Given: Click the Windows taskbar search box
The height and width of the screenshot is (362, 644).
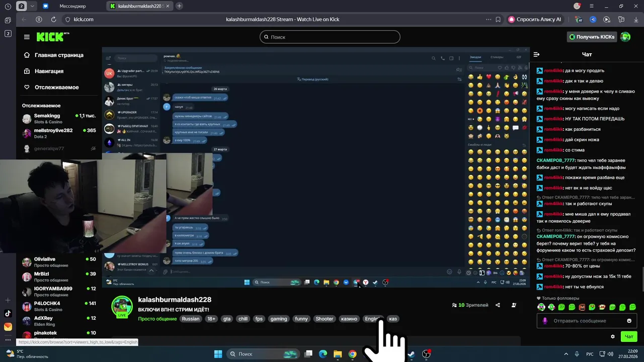Looking at the screenshot, I should click(x=264, y=354).
